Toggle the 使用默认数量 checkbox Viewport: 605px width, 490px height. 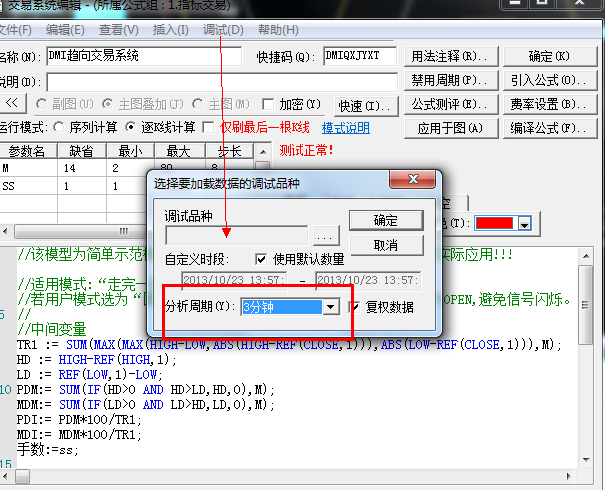(262, 259)
